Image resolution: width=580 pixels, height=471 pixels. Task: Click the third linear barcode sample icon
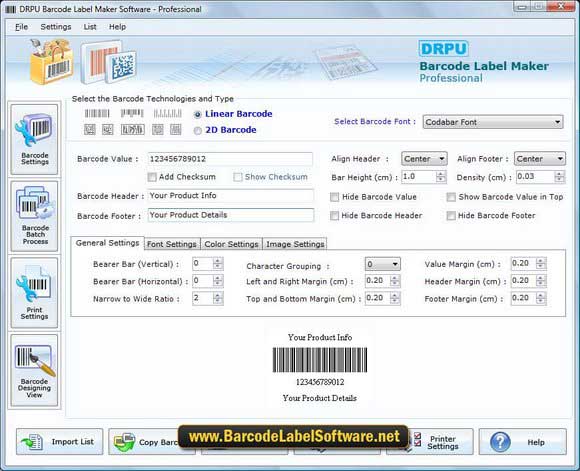pyautogui.click(x=168, y=113)
